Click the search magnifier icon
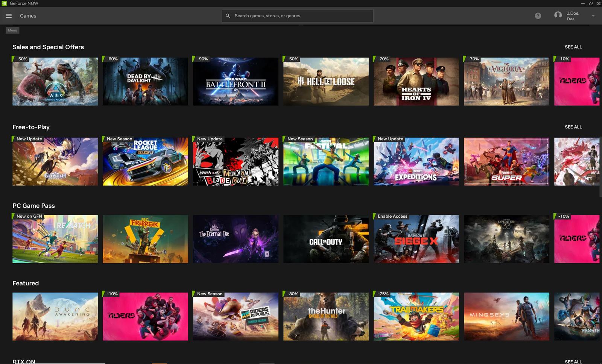Screen dimensions: 602x364 (228, 16)
